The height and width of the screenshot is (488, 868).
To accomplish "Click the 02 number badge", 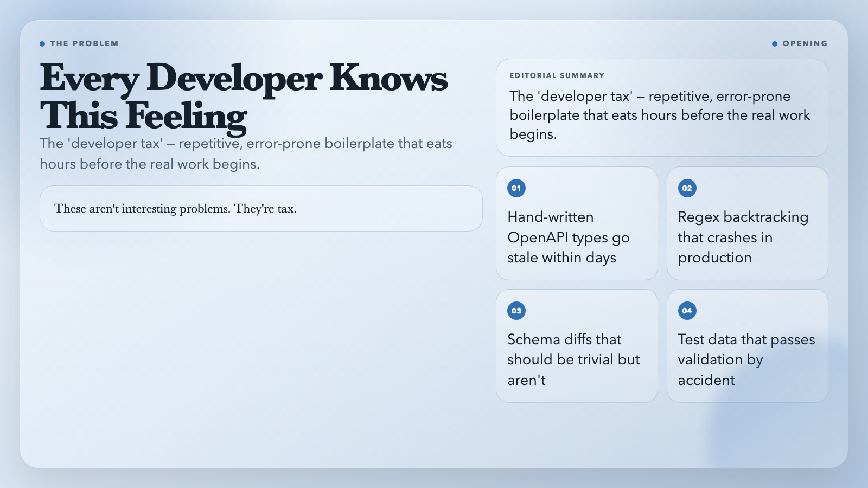I will (x=687, y=188).
